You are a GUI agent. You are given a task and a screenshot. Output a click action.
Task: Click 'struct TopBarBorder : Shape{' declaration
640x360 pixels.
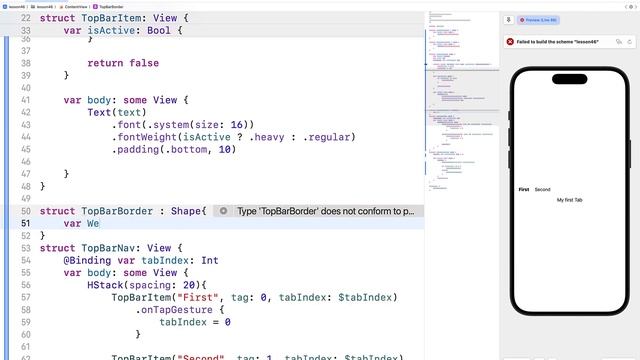point(123,211)
